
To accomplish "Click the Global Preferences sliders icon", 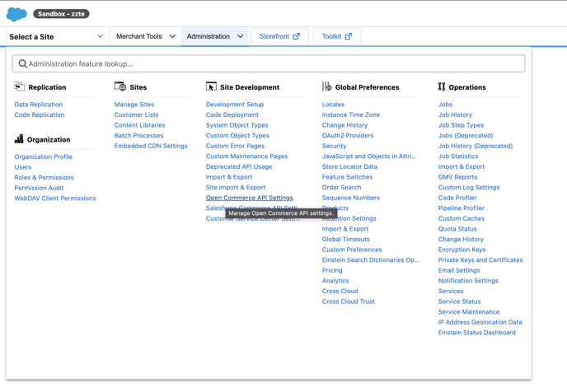I will pyautogui.click(x=327, y=86).
